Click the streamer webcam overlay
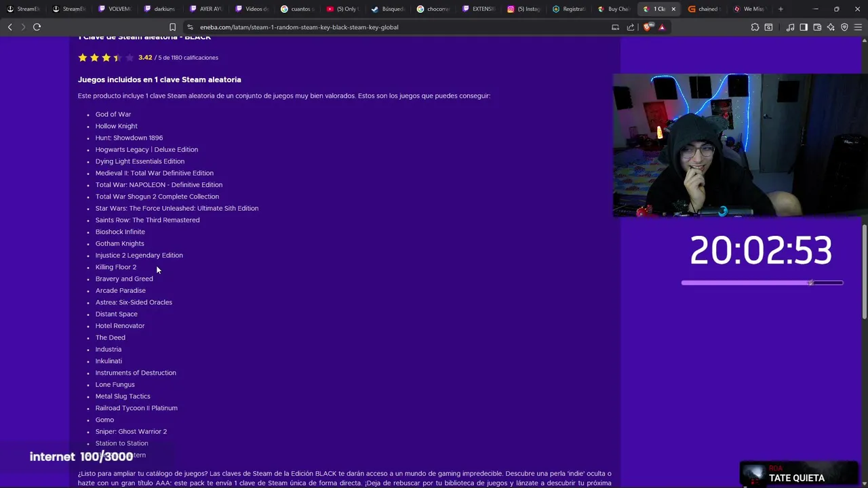Screen dimensions: 868x488 [x=740, y=145]
